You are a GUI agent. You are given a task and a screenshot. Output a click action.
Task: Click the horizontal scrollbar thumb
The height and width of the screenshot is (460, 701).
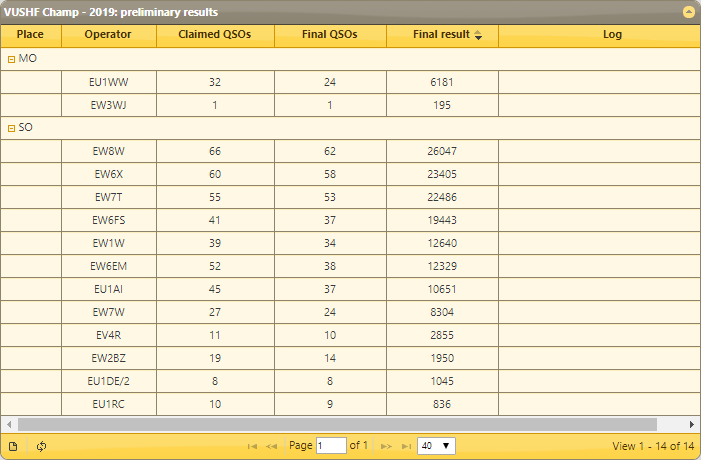(x=330, y=424)
